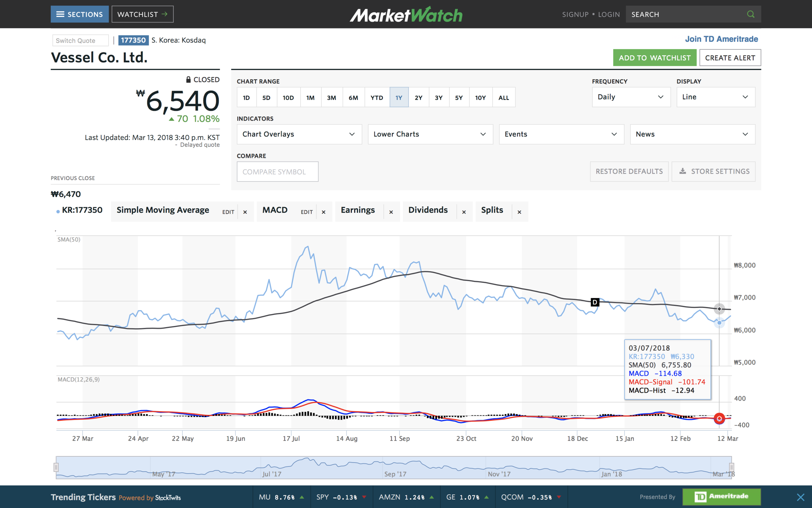Select the 5Y chart range
This screenshot has height=508, width=812.
point(459,98)
